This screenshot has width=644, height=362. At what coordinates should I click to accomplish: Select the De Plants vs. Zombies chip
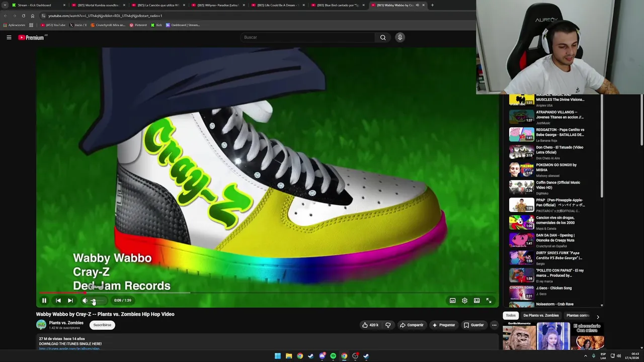pyautogui.click(x=541, y=316)
